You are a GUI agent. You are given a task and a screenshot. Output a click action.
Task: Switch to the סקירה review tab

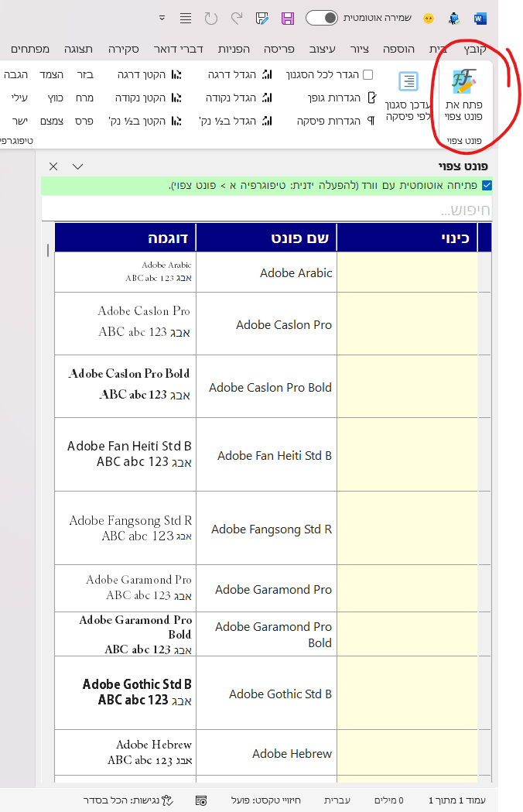click(x=123, y=49)
